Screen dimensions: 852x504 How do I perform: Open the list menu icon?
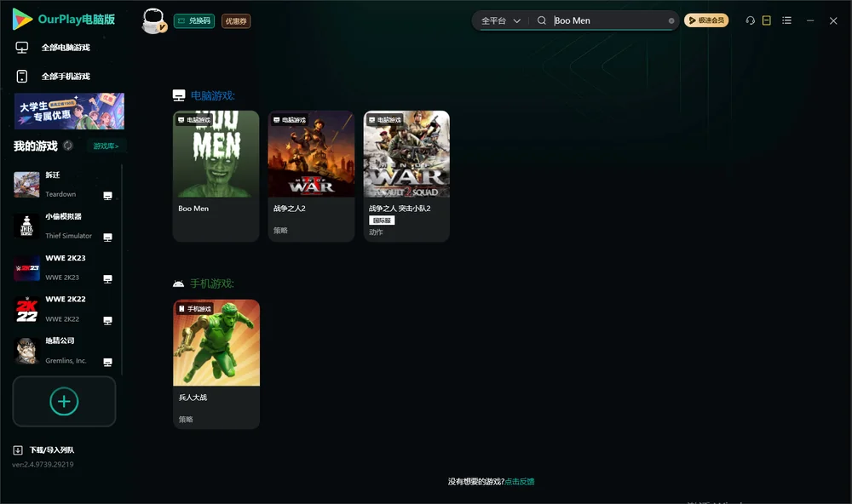[x=786, y=20]
